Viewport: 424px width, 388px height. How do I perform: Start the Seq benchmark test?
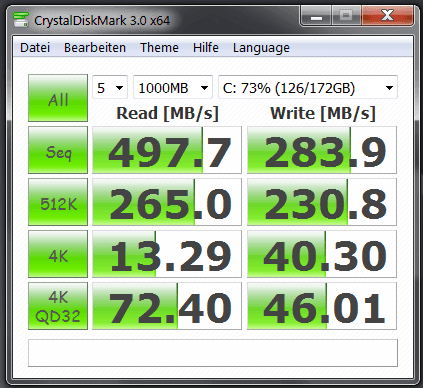pos(58,150)
